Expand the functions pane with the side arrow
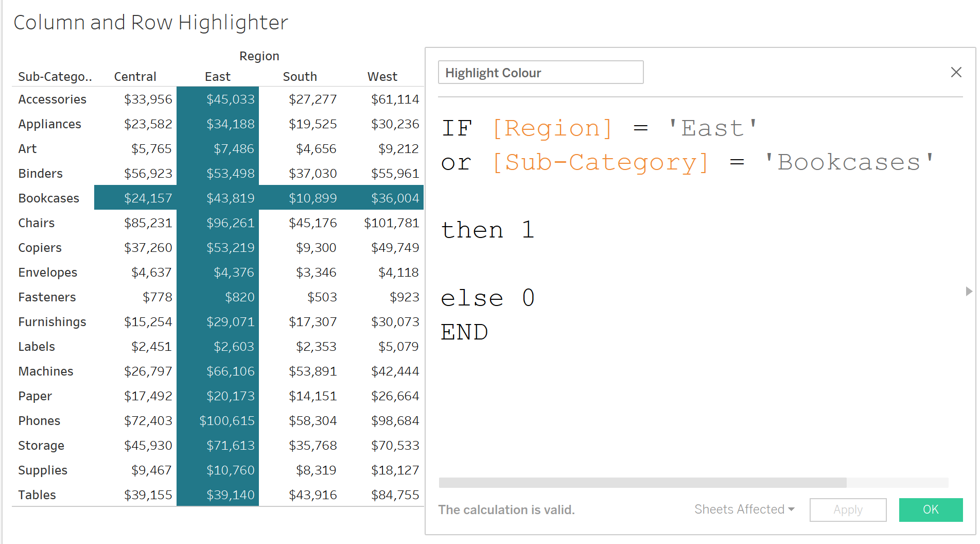 pos(970,292)
